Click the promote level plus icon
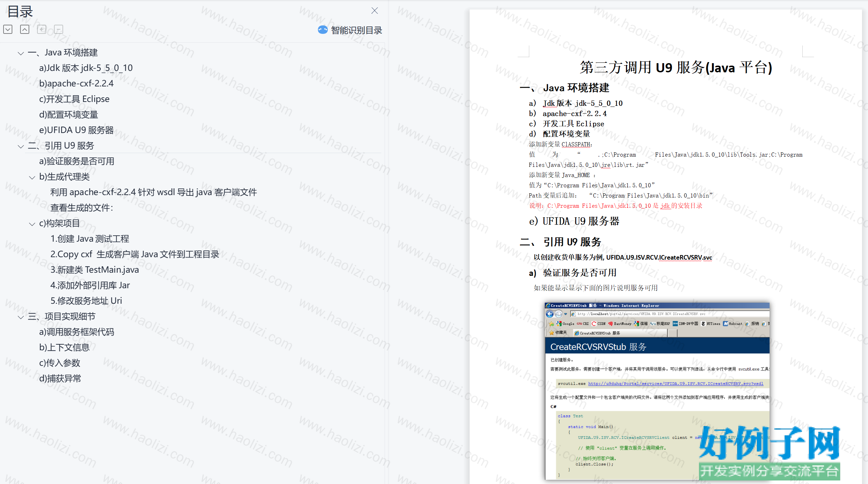 click(42, 29)
